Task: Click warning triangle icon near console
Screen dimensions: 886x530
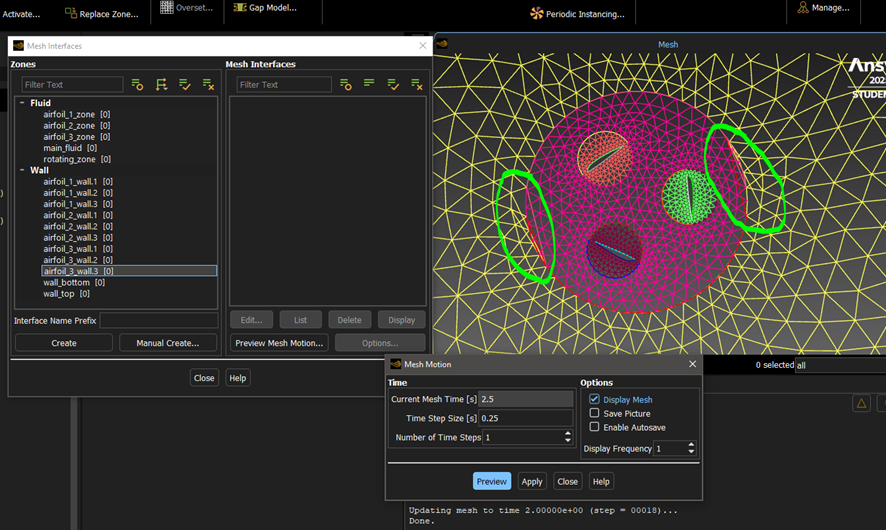Action: click(861, 403)
